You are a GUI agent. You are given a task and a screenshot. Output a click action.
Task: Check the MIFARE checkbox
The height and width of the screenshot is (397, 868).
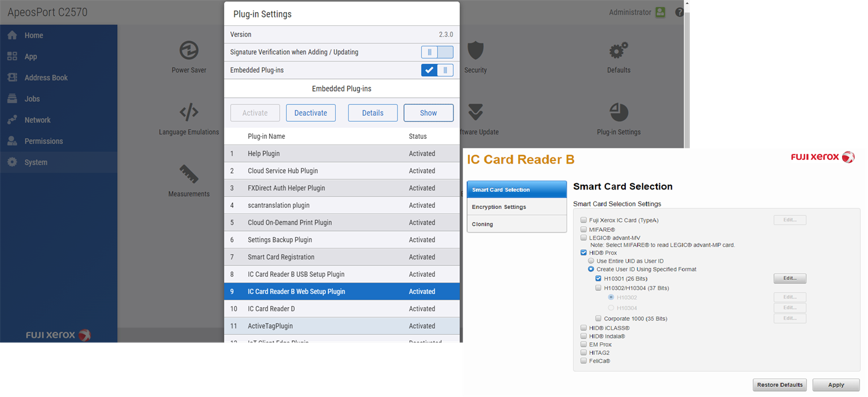click(583, 229)
